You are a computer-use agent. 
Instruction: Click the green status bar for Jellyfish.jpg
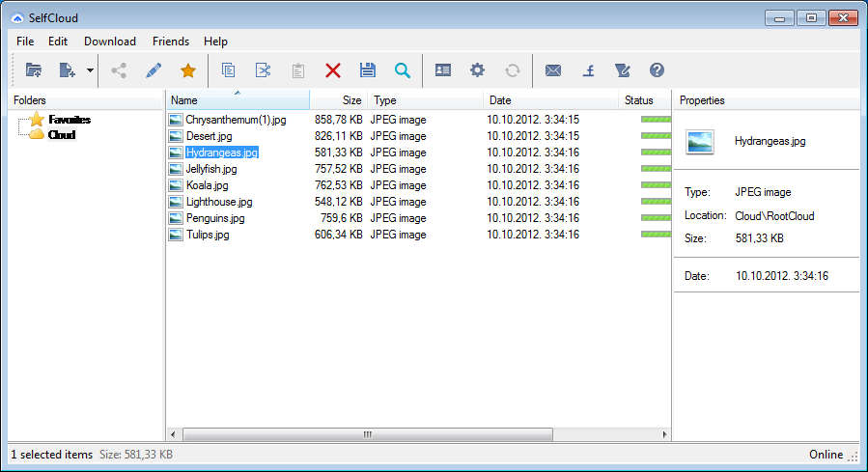coord(656,169)
